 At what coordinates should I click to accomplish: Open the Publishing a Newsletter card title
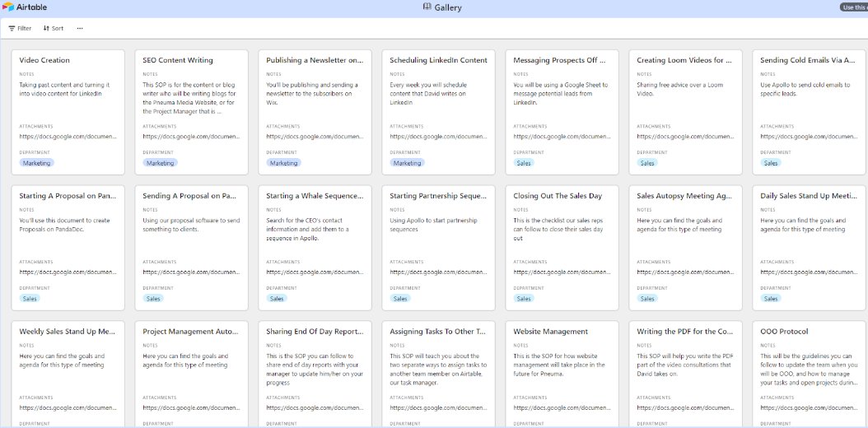click(315, 60)
